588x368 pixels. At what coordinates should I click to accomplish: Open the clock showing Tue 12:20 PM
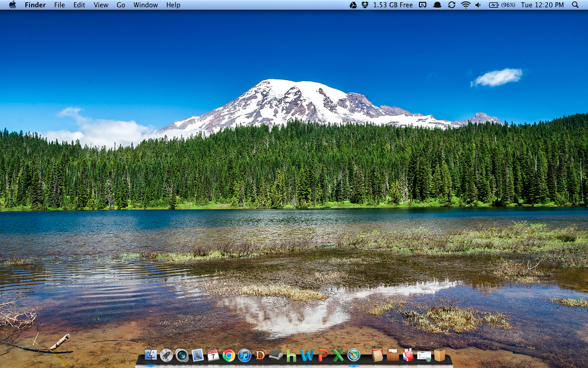pyautogui.click(x=543, y=5)
